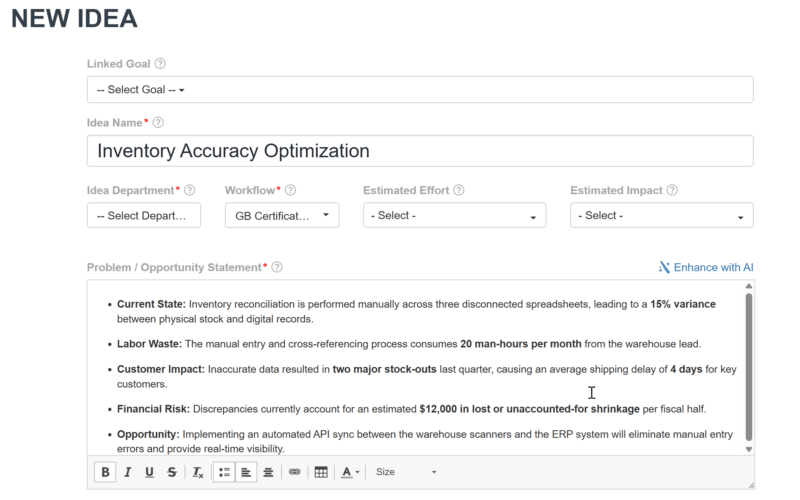Screen dimensions: 800x500
Task: Insert a table into the statement
Action: tap(321, 472)
